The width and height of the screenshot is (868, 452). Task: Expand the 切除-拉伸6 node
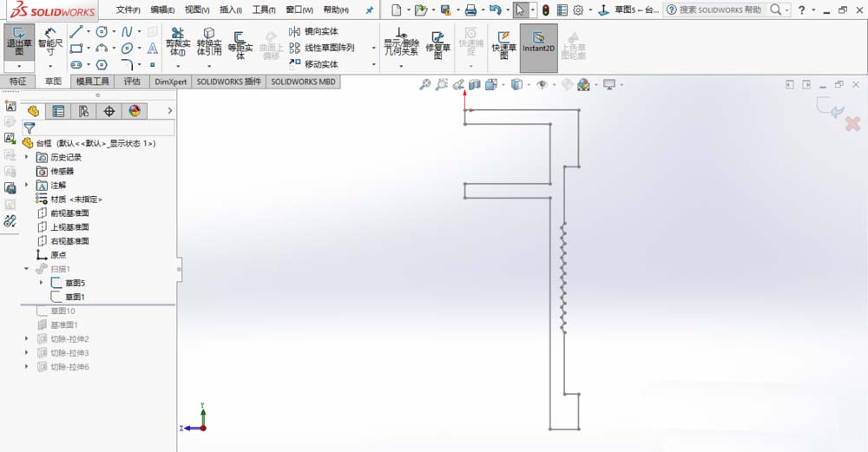27,367
